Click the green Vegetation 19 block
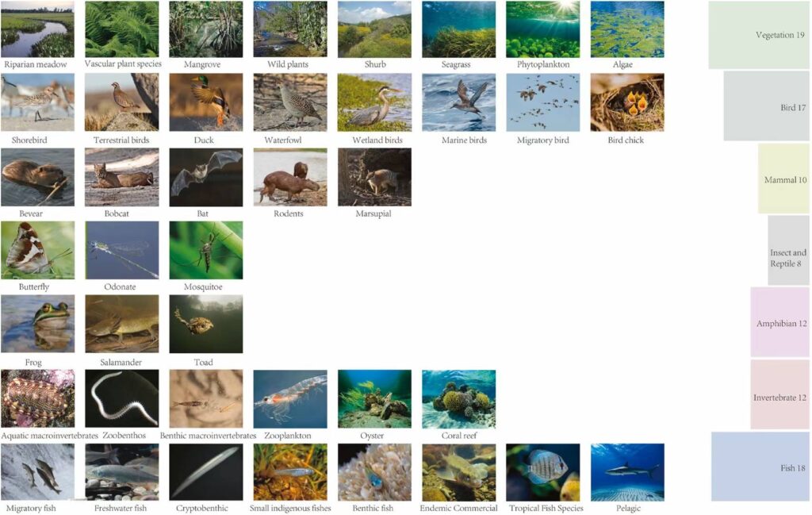812x515 pixels. (759, 35)
